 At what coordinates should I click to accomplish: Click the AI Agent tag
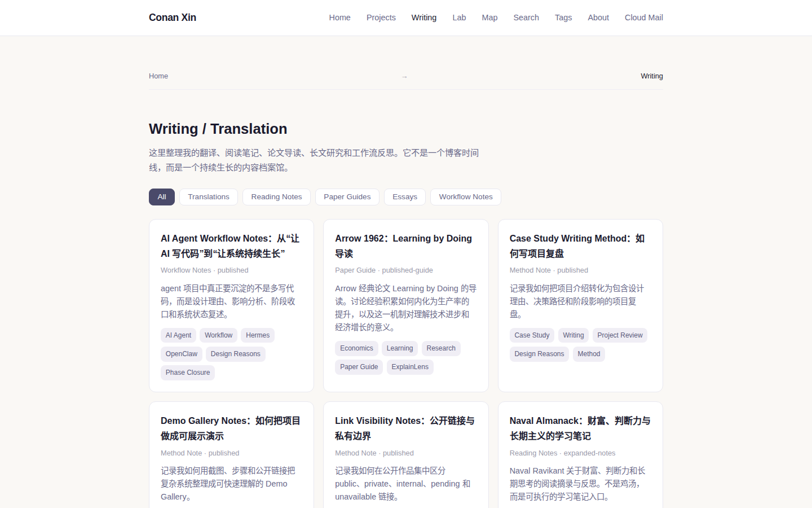(x=178, y=335)
